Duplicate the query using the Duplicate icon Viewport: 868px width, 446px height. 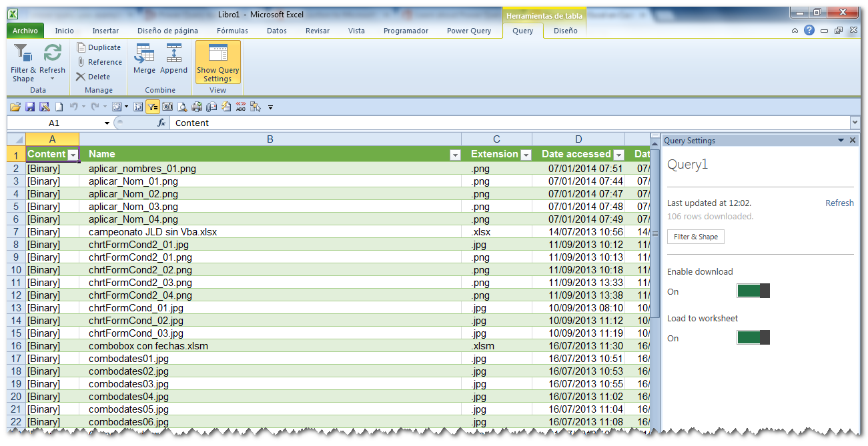point(99,47)
